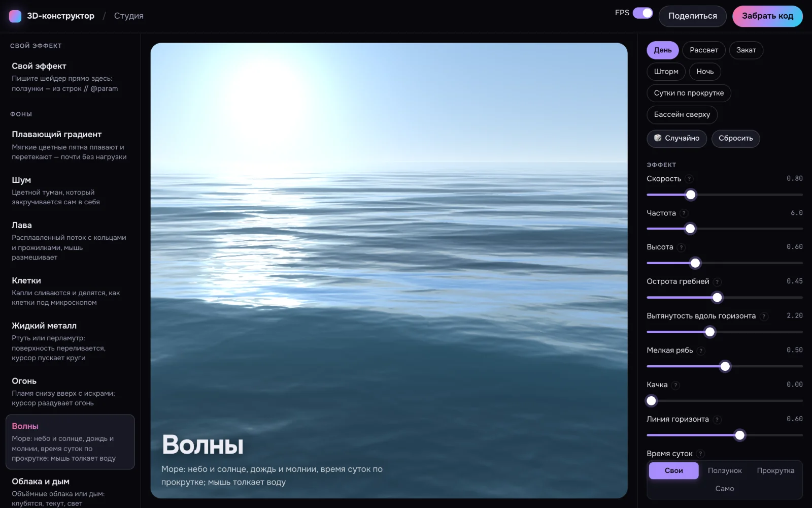Open help icon next to Высота
The width and height of the screenshot is (812, 508).
click(682, 247)
